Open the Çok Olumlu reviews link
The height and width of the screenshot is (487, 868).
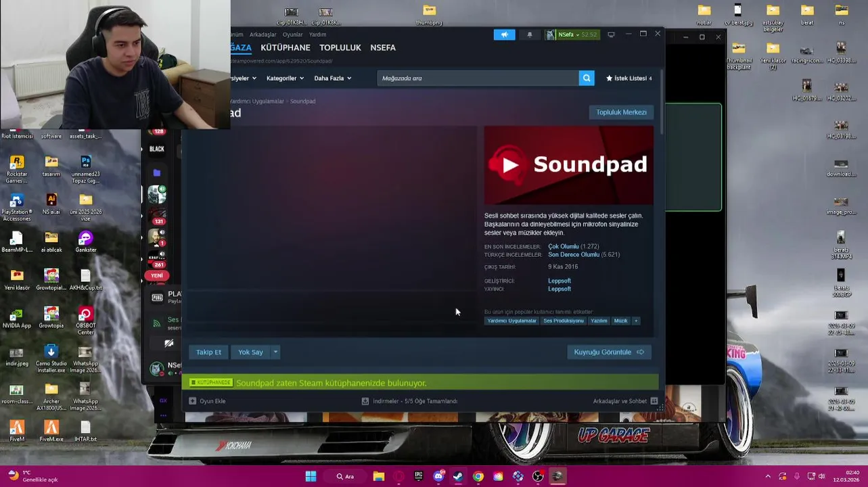[x=564, y=246]
